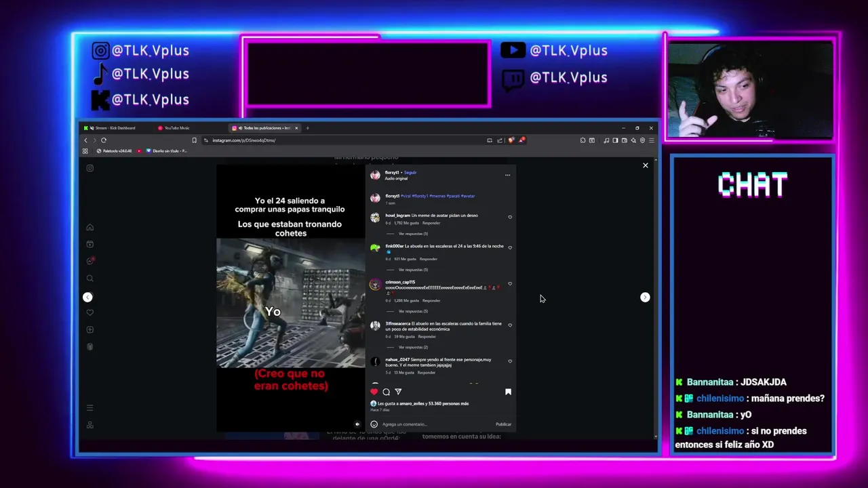Expand replies under fink000er's comment
The width and height of the screenshot is (868, 488).
413,270
